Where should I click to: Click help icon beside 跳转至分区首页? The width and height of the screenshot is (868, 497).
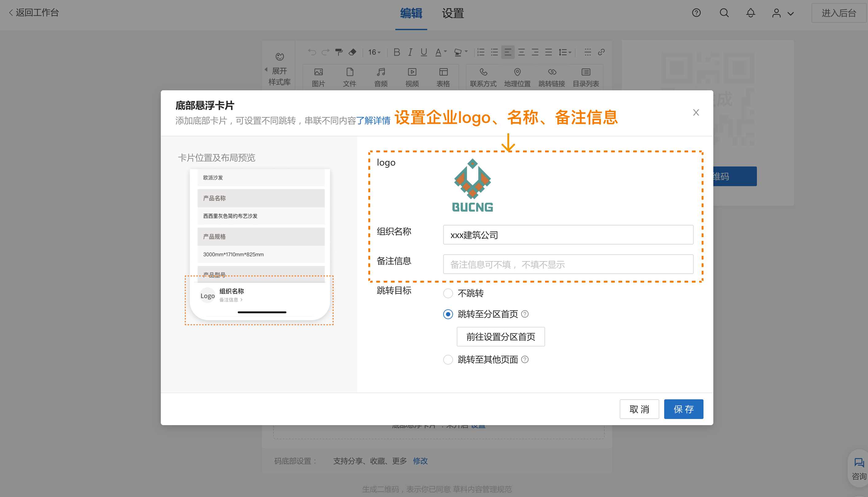pyautogui.click(x=525, y=314)
